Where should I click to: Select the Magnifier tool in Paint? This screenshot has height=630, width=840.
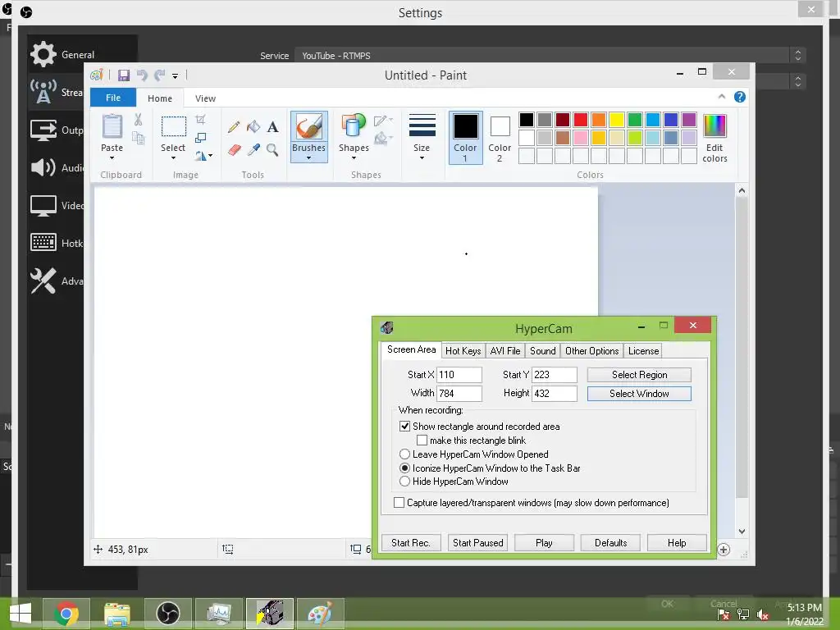[272, 149]
